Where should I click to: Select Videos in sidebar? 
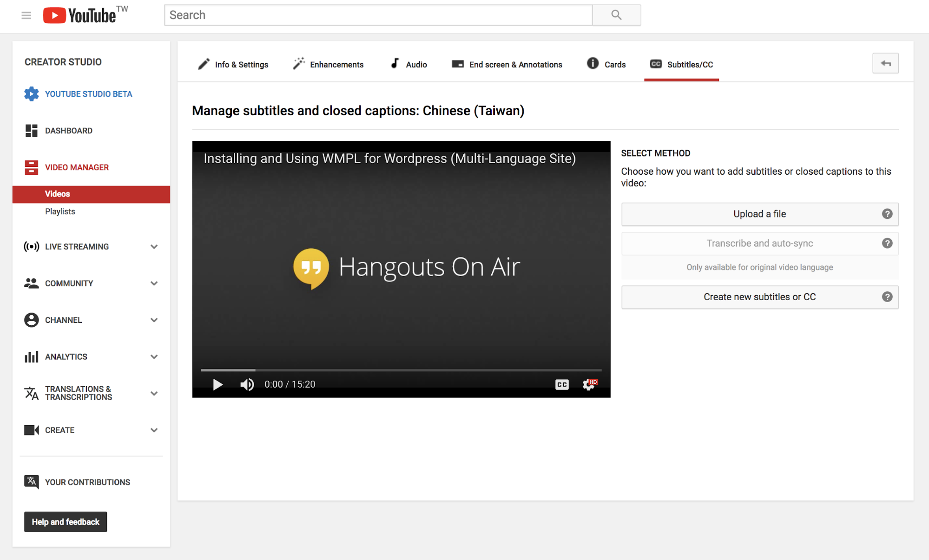[x=91, y=194]
